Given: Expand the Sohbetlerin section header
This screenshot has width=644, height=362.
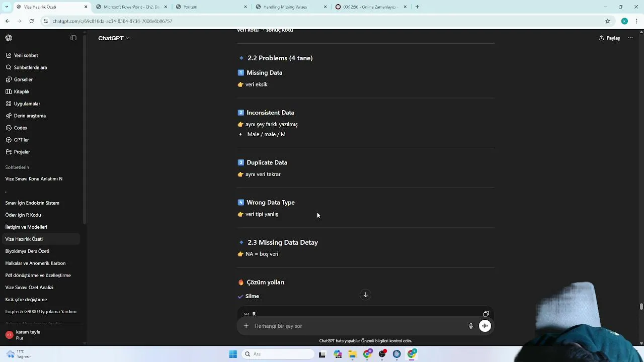Looking at the screenshot, I should tap(17, 167).
